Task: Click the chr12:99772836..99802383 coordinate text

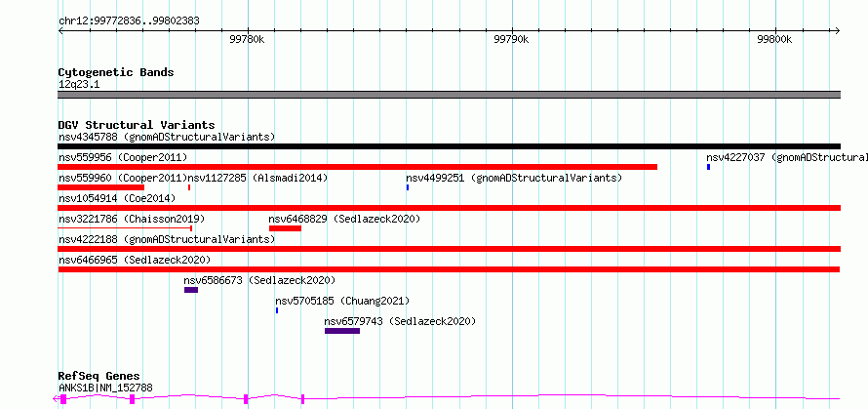Action: [129, 21]
